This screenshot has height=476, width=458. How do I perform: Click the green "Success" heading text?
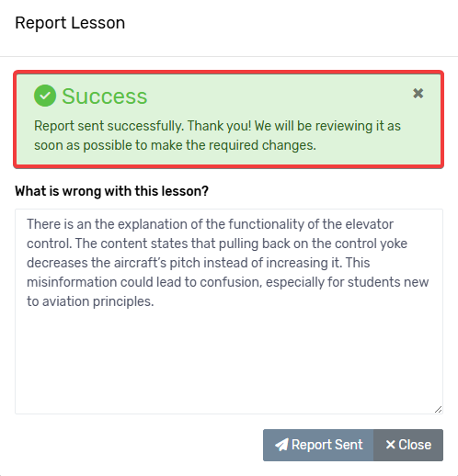click(x=105, y=96)
